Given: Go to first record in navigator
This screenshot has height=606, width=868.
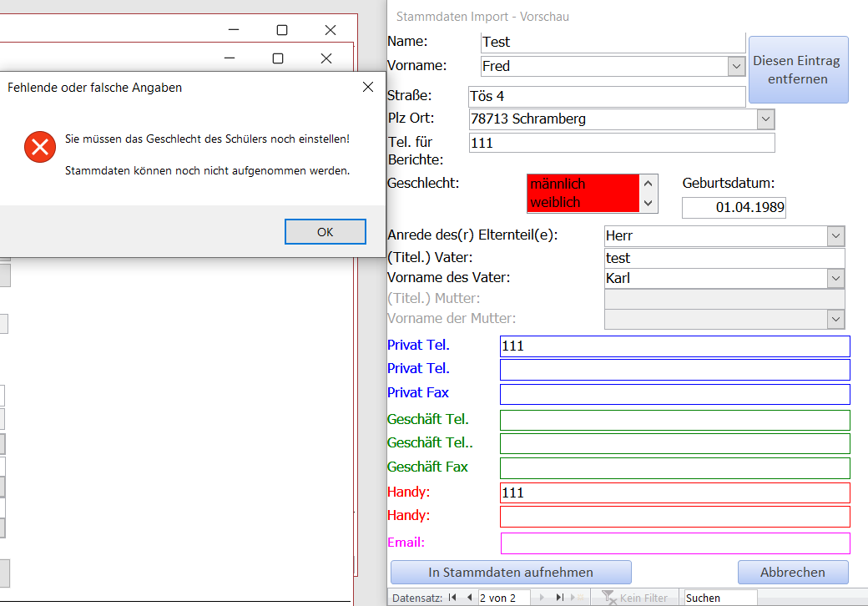Looking at the screenshot, I should pos(452,598).
